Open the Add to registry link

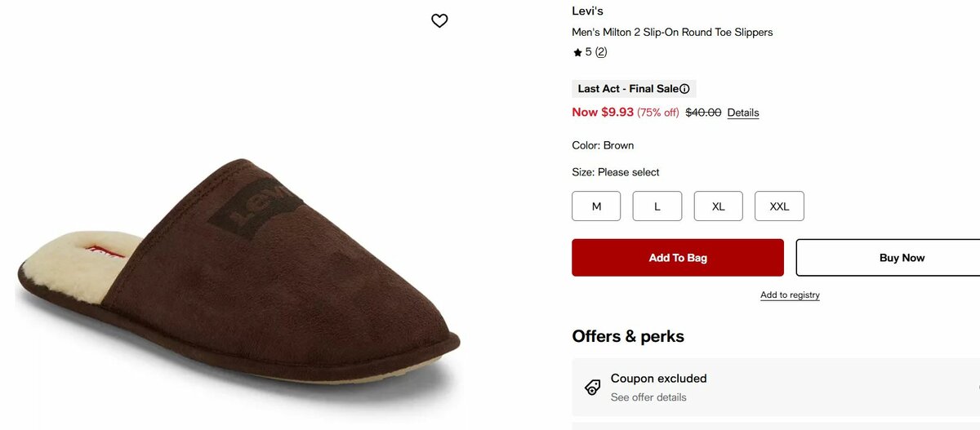pos(790,295)
